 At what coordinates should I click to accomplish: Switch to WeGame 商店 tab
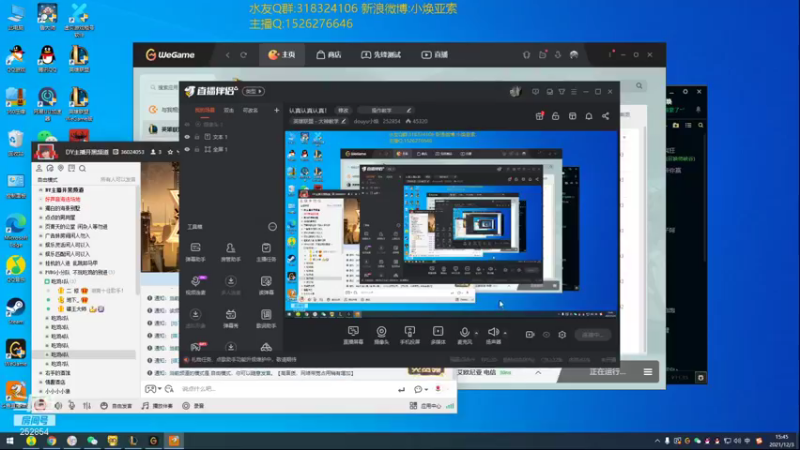[x=329, y=55]
